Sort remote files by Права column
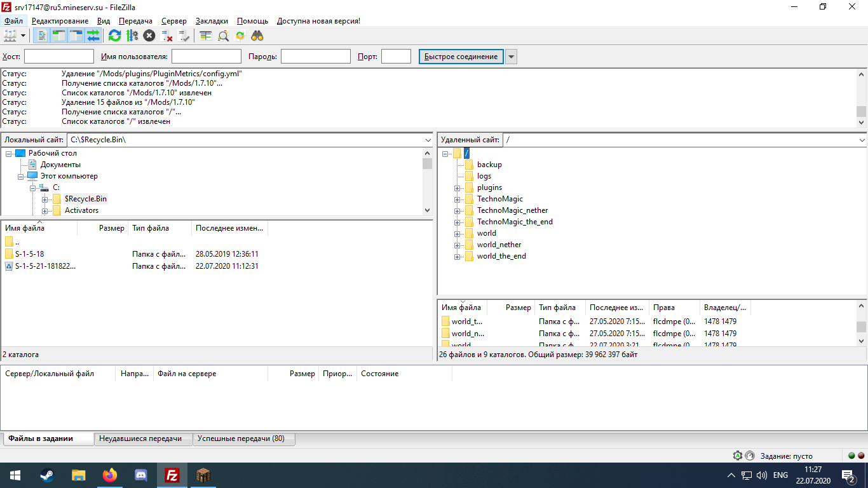 pyautogui.click(x=675, y=308)
